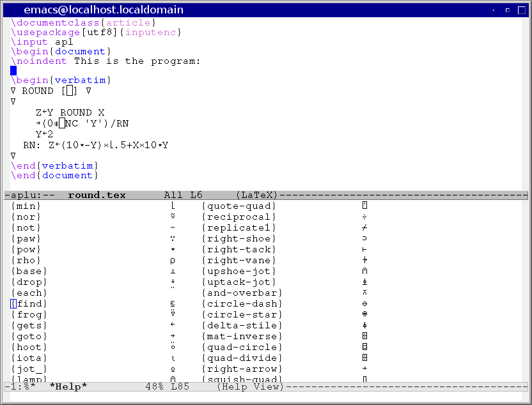Click the (Help View) mode indicator
This screenshot has height=405, width=532.
(x=249, y=386)
